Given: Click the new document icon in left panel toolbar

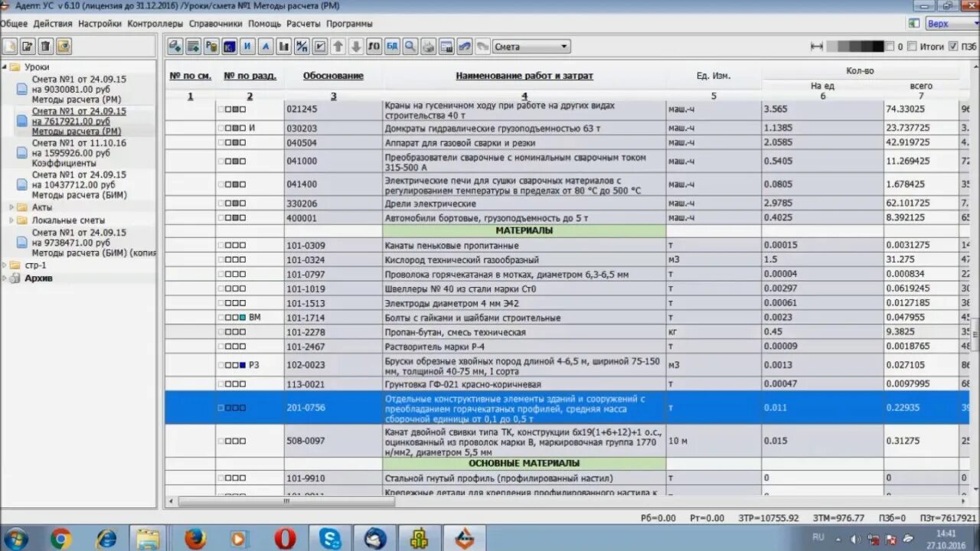Looking at the screenshot, I should coord(10,47).
